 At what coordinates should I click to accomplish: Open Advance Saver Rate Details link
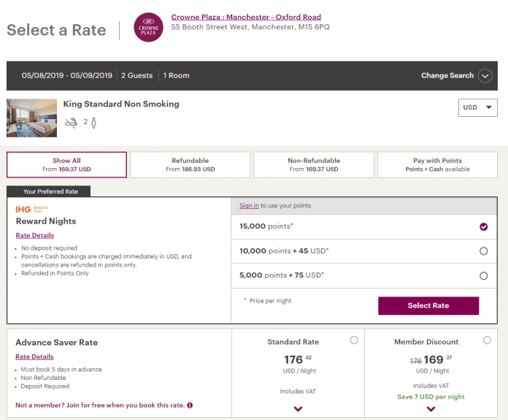pos(34,356)
